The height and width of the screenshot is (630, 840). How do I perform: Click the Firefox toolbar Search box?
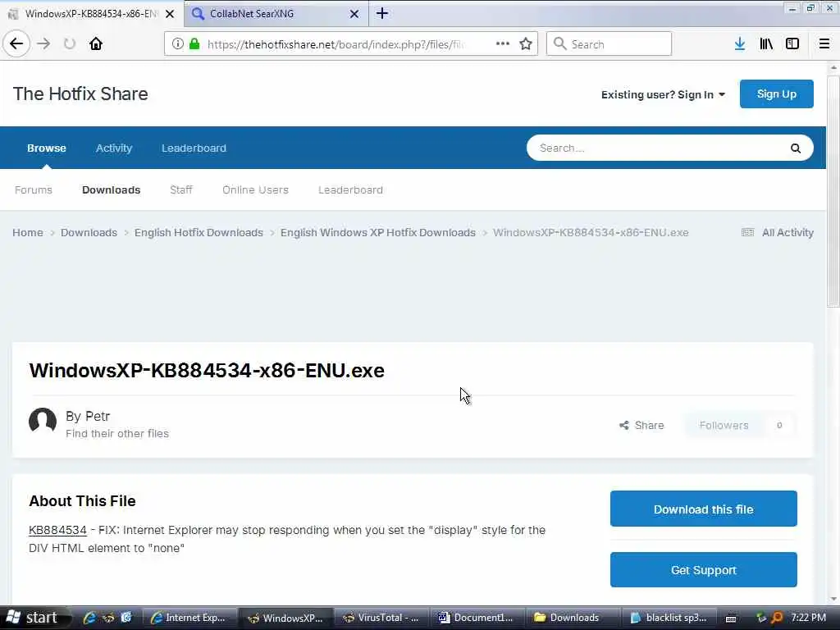(609, 44)
